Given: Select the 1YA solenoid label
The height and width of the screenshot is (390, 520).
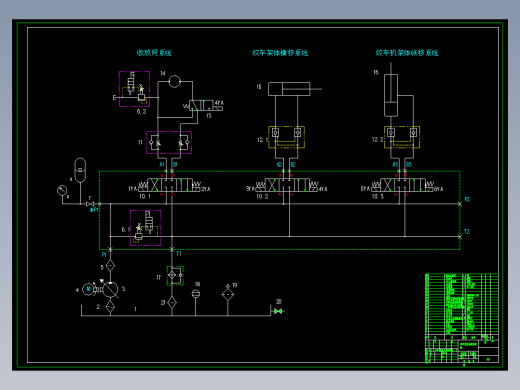Looking at the screenshot, I should pyautogui.click(x=133, y=189).
